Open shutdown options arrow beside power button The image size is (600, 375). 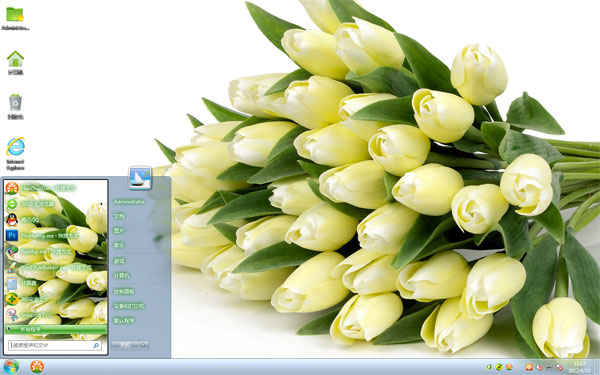144,345
